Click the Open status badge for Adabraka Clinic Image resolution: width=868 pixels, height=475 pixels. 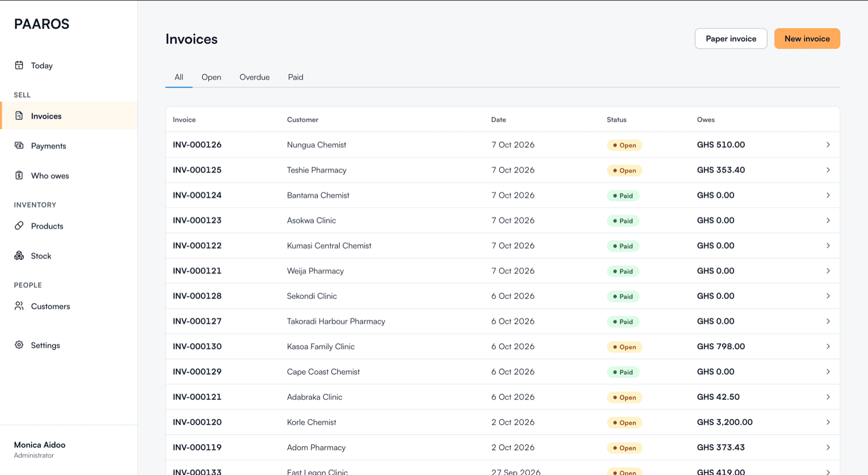(624, 397)
